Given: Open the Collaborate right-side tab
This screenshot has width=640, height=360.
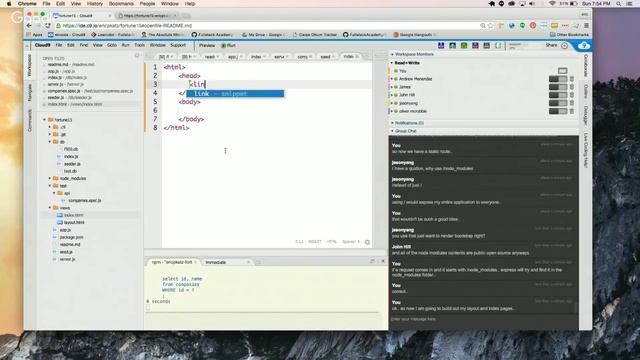Looking at the screenshot, I should tap(586, 65).
